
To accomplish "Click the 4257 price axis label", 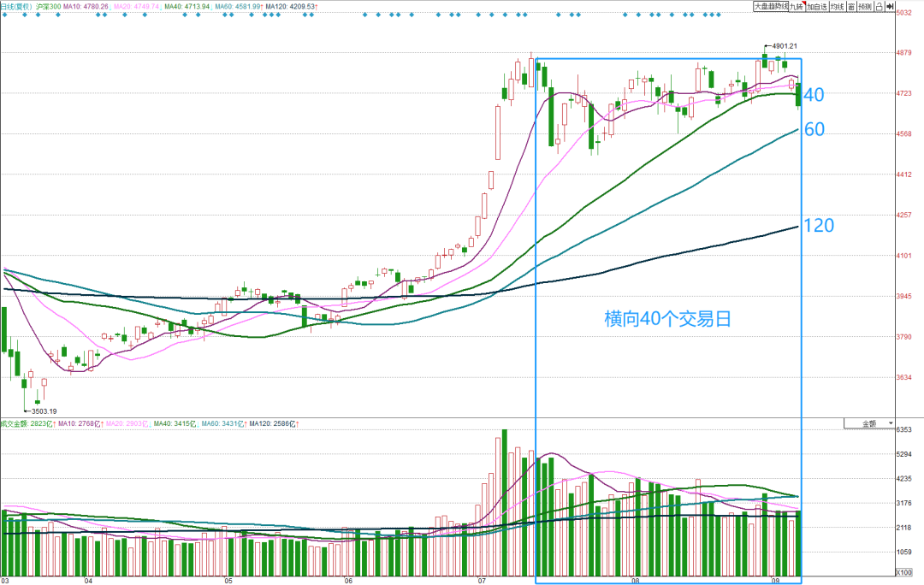I will point(904,215).
